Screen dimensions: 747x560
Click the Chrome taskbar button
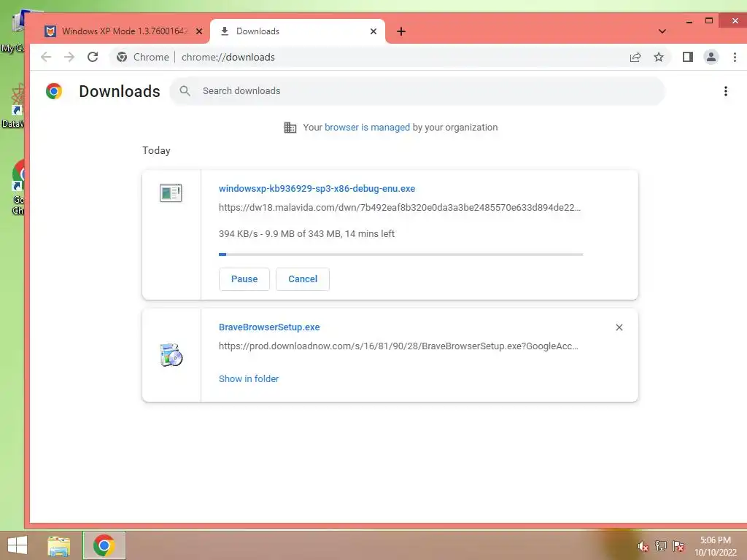click(104, 545)
